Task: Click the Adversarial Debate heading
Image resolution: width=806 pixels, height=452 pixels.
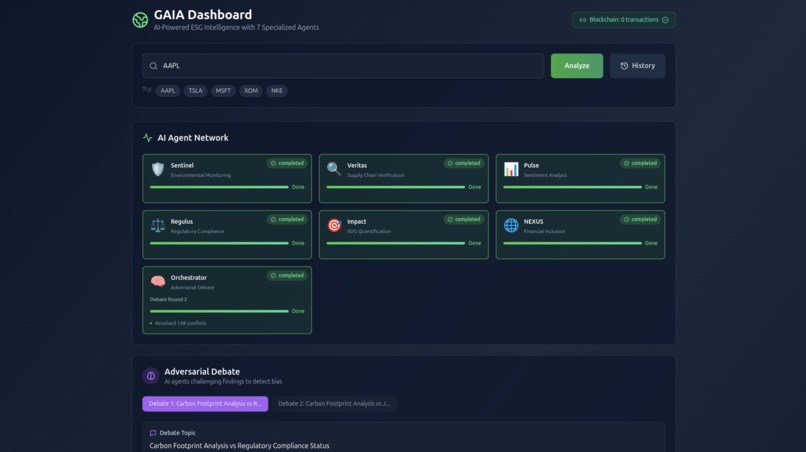Action: pos(202,371)
